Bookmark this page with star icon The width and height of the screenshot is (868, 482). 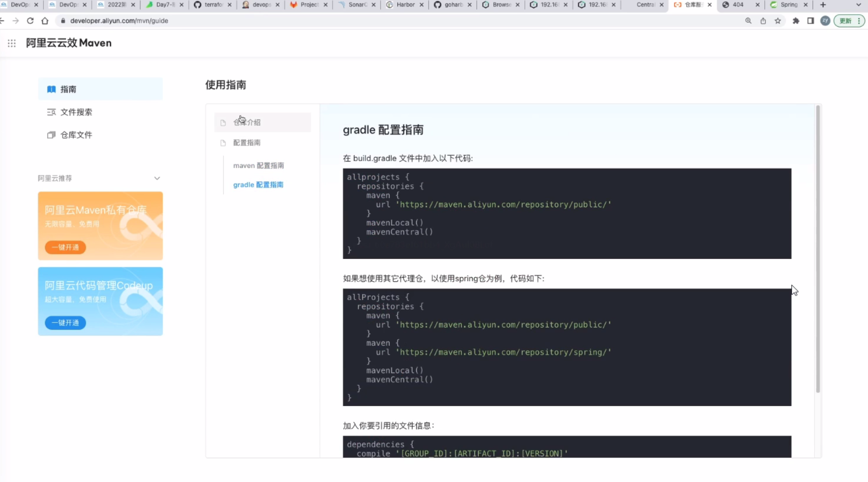[778, 21]
